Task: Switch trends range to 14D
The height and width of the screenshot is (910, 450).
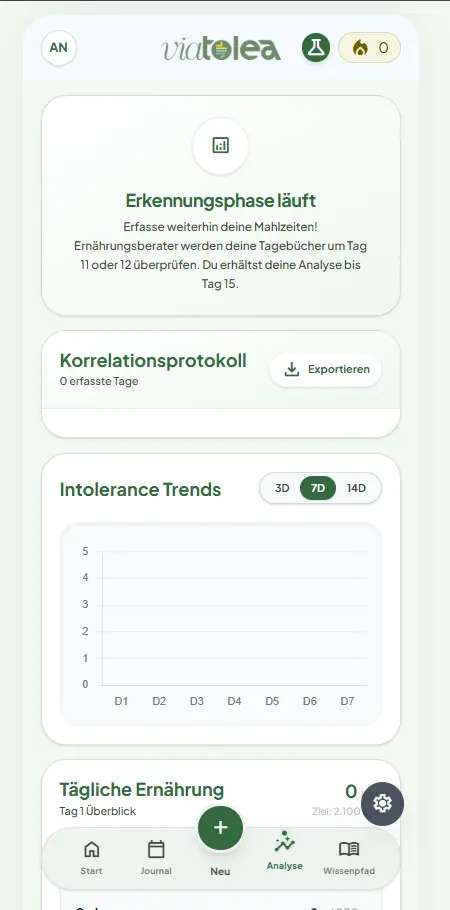Action: (357, 488)
